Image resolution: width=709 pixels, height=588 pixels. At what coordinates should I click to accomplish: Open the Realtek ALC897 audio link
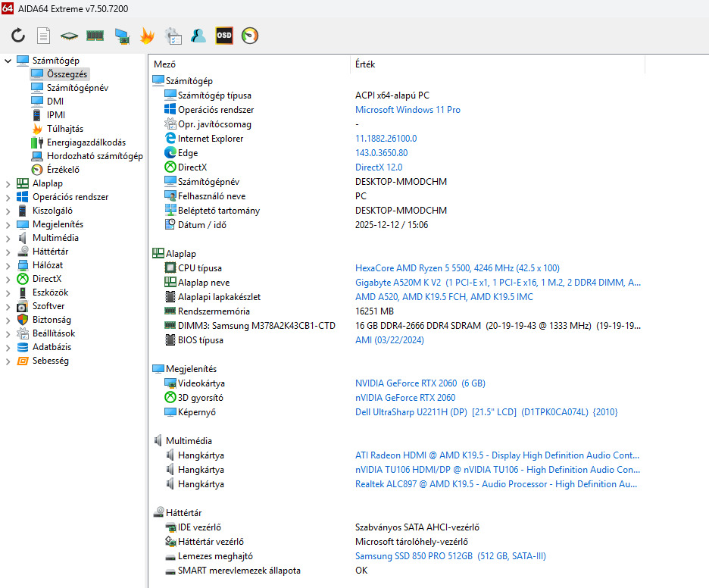pos(496,484)
